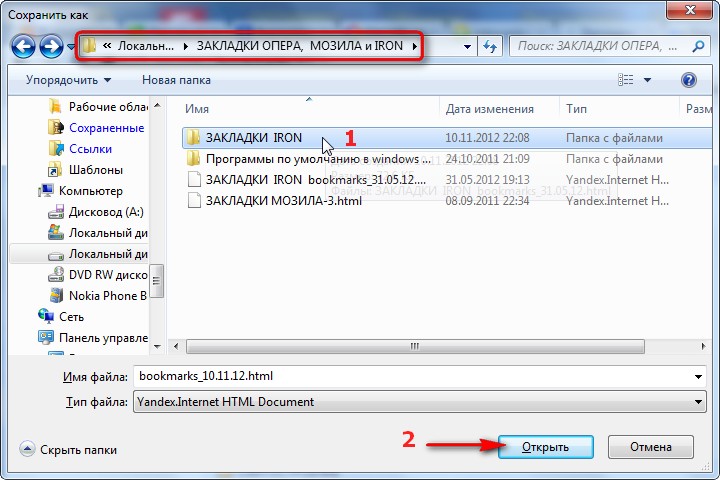
Task: Select the «ЗАКЛАДКИ IRON» folder
Action: click(447, 138)
